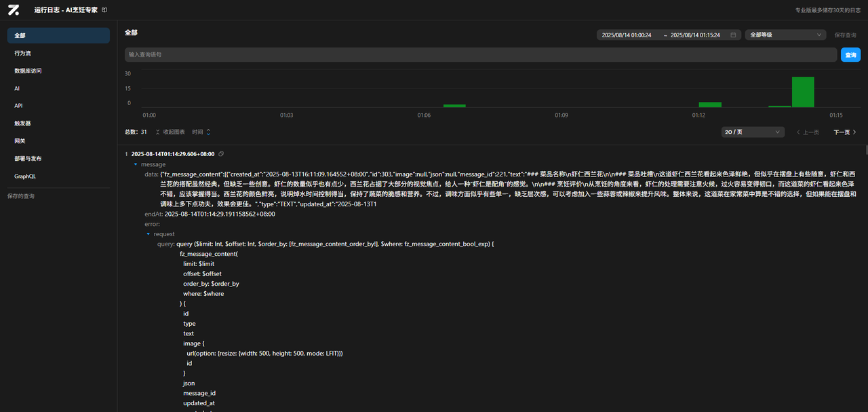Click the query line starting query ($limit: Int
Screen dimensions: 868x412
[325, 244]
